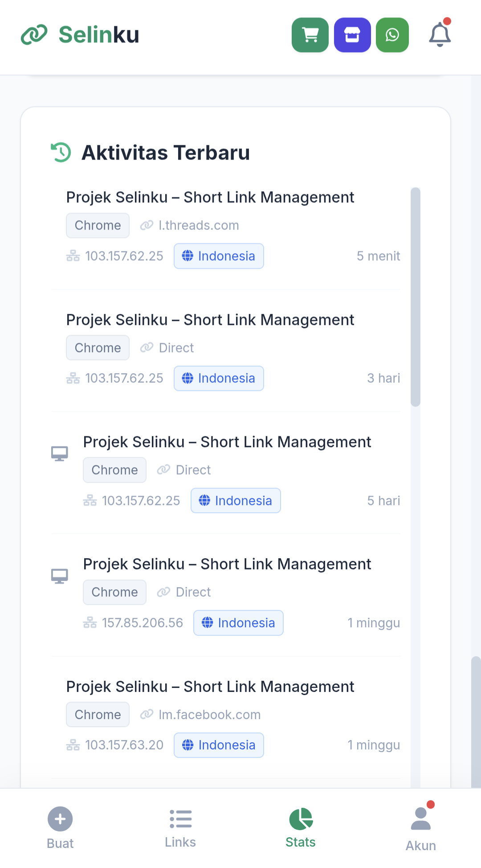
Task: Click the activity list scrollbar thumb
Action: tap(415, 296)
